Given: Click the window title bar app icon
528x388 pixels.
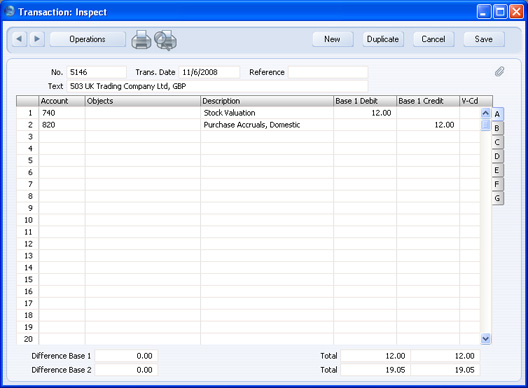Looking at the screenshot, I should [9, 11].
